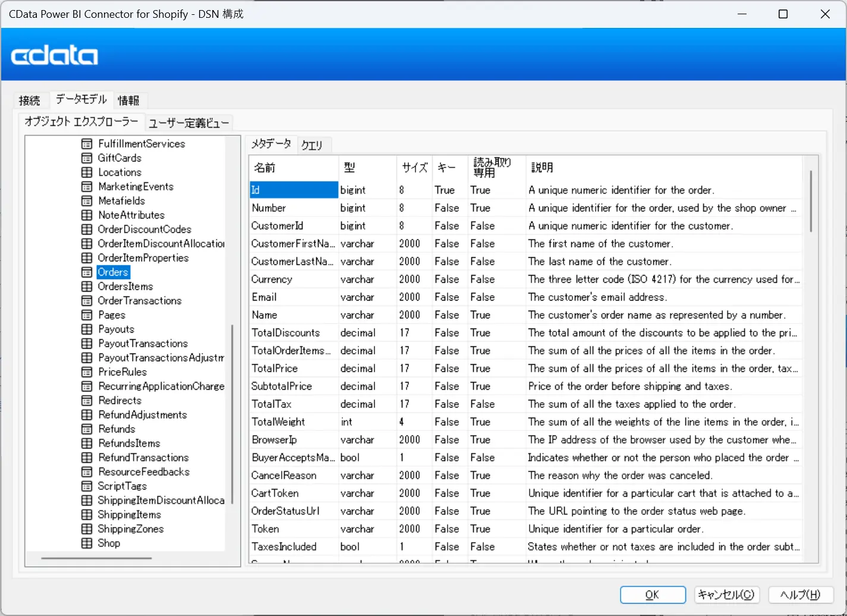Screen dimensions: 847x616
Task: Click the table icon next to Shop
Action: pos(87,543)
